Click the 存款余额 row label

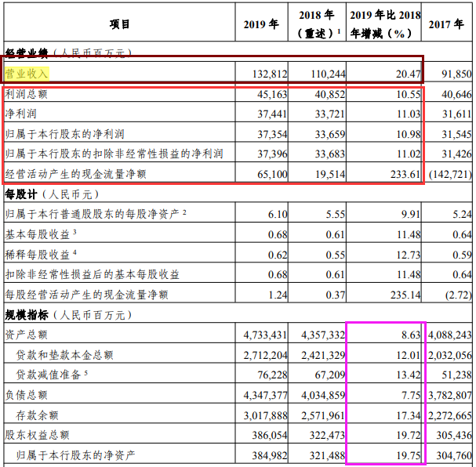point(37,415)
